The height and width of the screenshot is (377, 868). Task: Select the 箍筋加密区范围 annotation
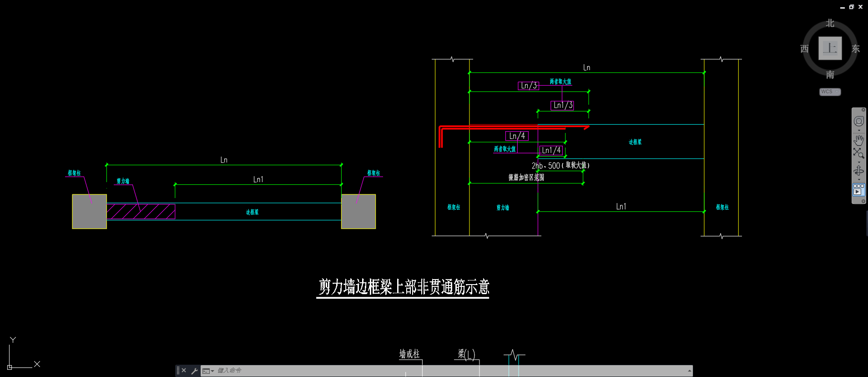pyautogui.click(x=526, y=177)
